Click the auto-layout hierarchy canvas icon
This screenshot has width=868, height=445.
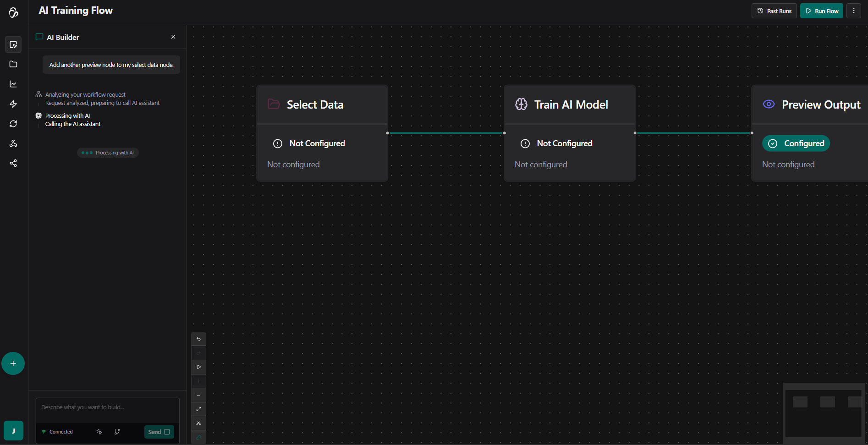click(x=198, y=423)
